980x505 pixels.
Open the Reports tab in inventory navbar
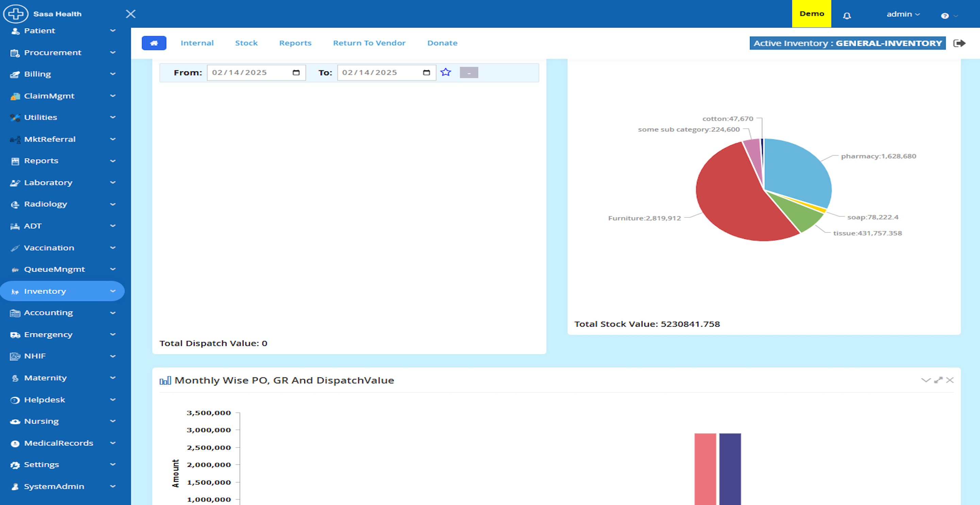[x=295, y=43]
